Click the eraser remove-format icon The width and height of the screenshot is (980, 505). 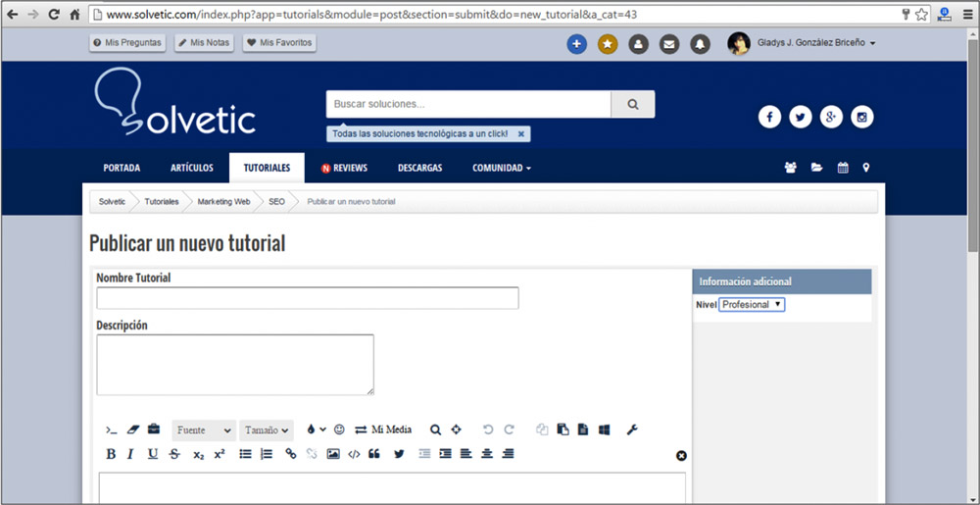pos(132,430)
